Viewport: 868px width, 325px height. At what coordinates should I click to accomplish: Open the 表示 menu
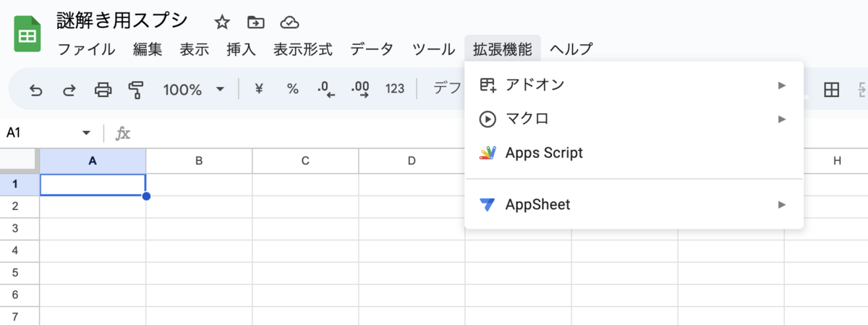[195, 49]
